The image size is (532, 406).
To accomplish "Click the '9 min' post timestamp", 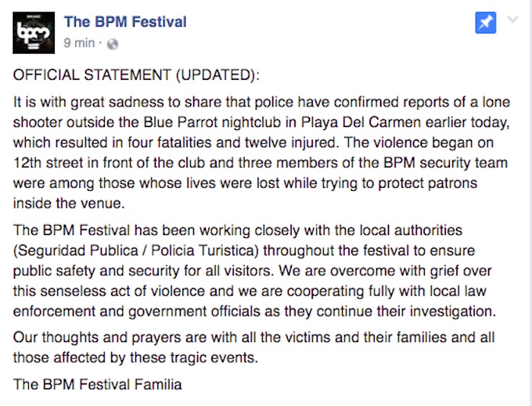I will (80, 43).
